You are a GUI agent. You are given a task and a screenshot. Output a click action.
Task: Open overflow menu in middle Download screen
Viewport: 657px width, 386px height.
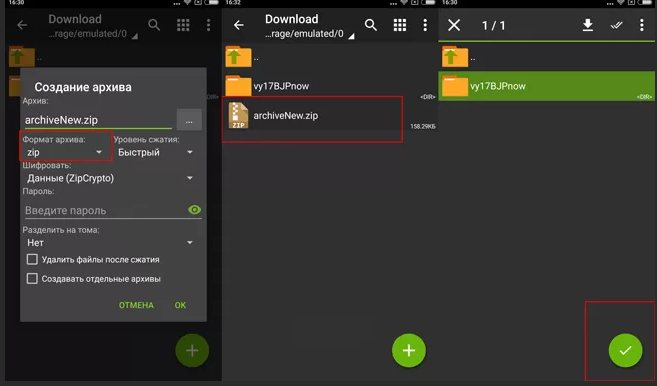425,25
